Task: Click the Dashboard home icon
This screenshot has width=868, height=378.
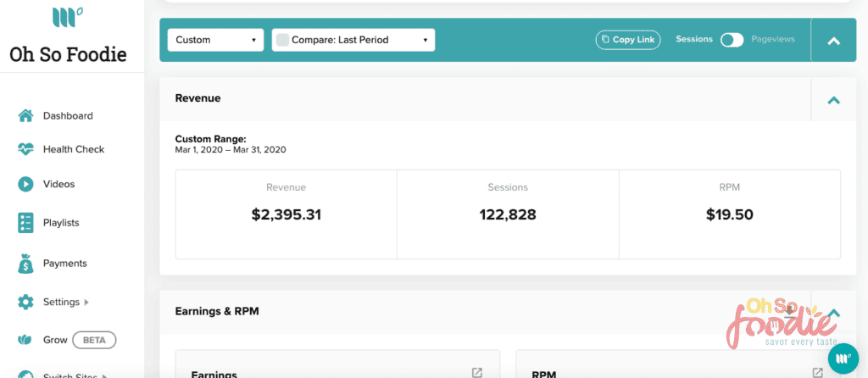Action: click(25, 115)
